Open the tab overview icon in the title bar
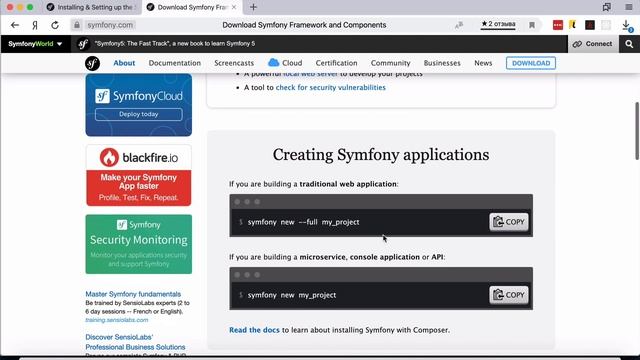This screenshot has height=360, width=640. (x=607, y=7)
